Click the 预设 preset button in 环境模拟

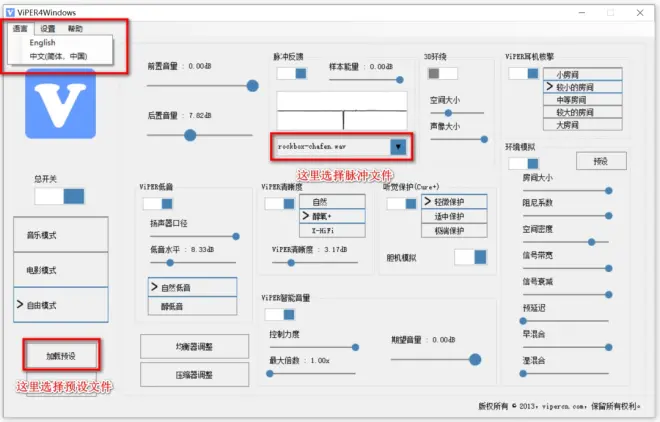click(x=601, y=161)
